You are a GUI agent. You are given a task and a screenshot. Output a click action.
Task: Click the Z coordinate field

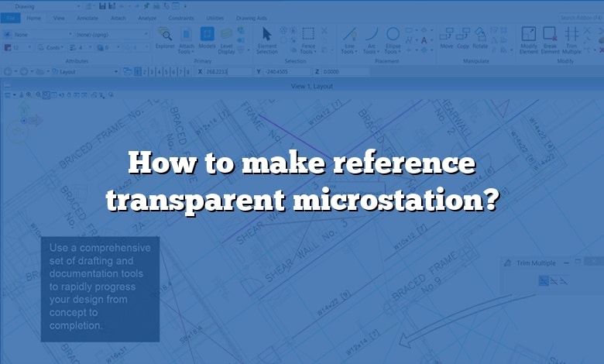tap(345, 72)
